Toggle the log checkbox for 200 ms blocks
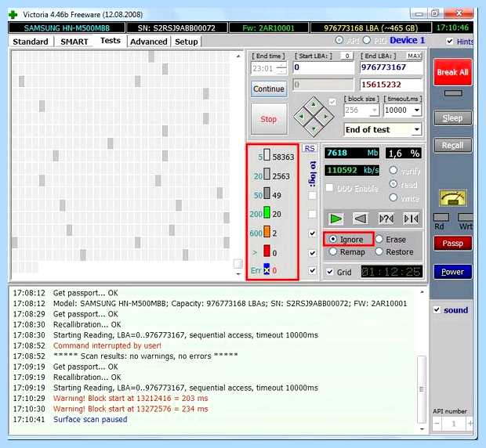The height and width of the screenshot is (448, 486). click(313, 215)
